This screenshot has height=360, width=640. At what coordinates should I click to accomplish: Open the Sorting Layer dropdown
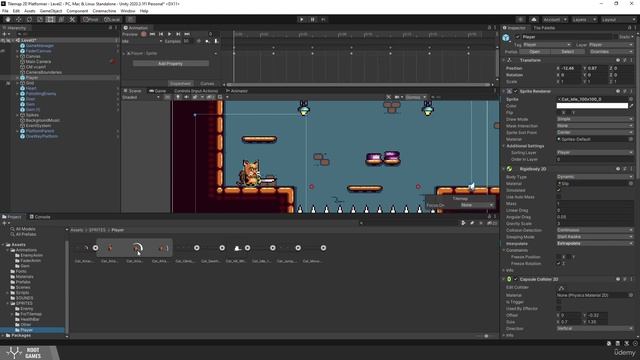click(595, 153)
